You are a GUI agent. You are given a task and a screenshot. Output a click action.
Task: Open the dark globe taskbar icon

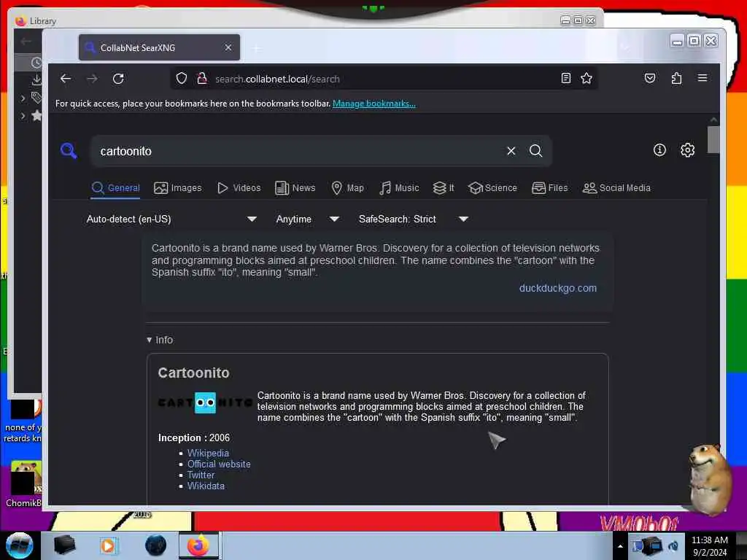coord(156,545)
